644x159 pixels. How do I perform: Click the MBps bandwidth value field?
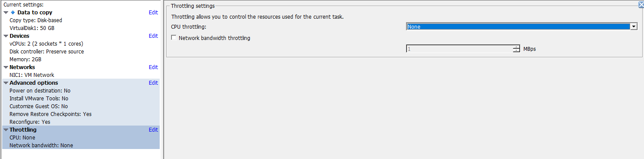pyautogui.click(x=460, y=49)
